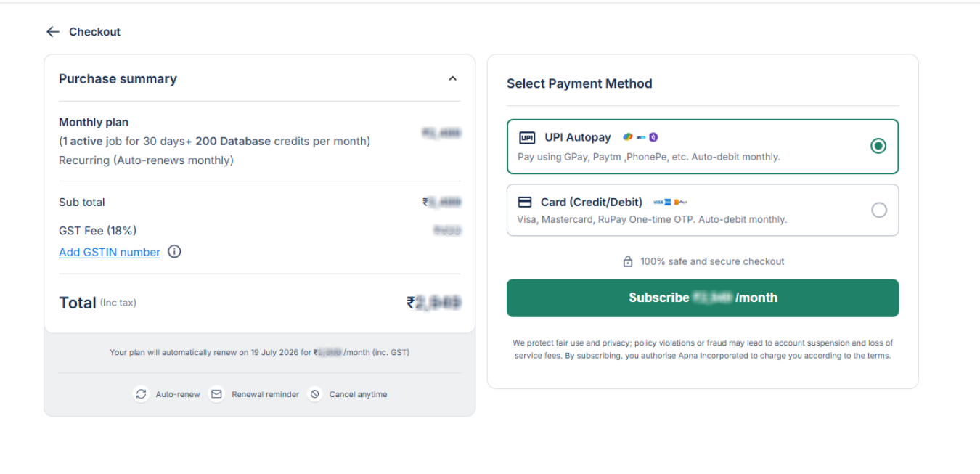Click the padlock secure checkout icon

(628, 261)
